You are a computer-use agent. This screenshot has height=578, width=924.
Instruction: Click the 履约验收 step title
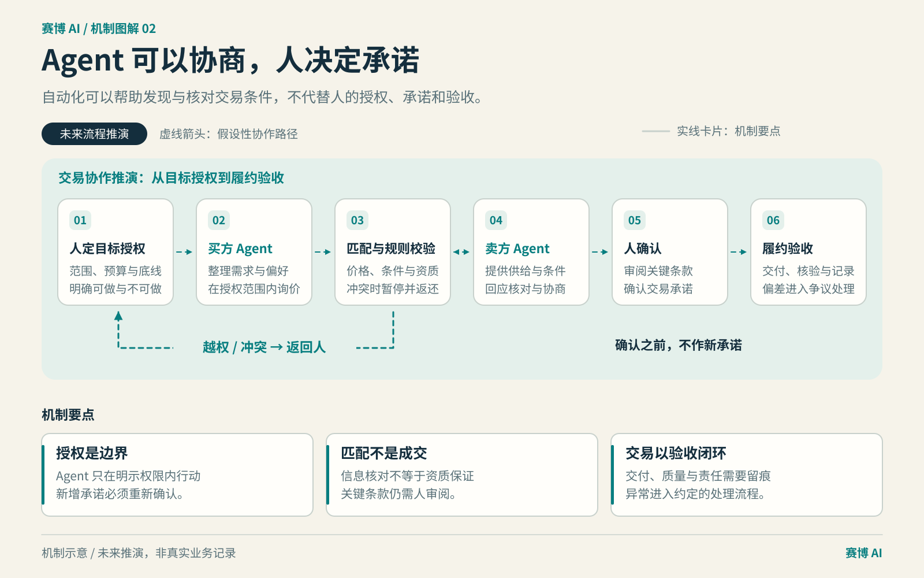(788, 249)
